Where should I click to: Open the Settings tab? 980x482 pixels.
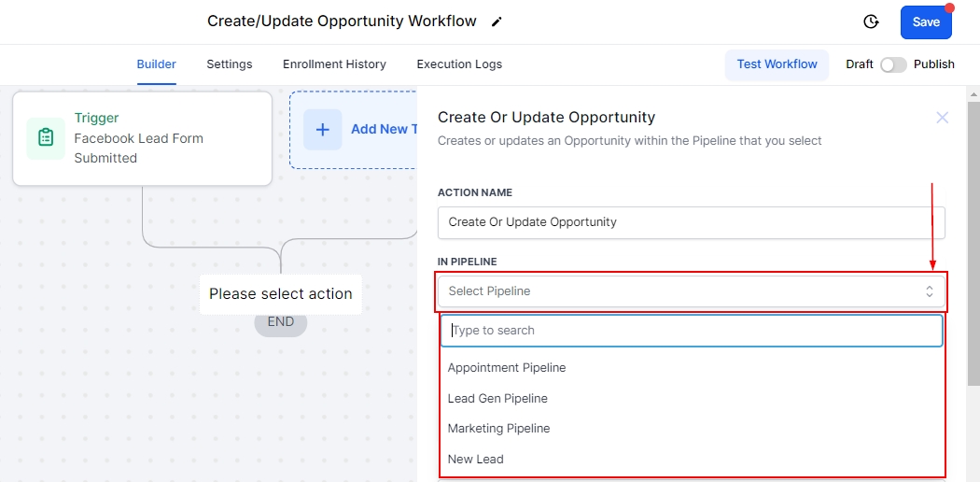(x=230, y=64)
